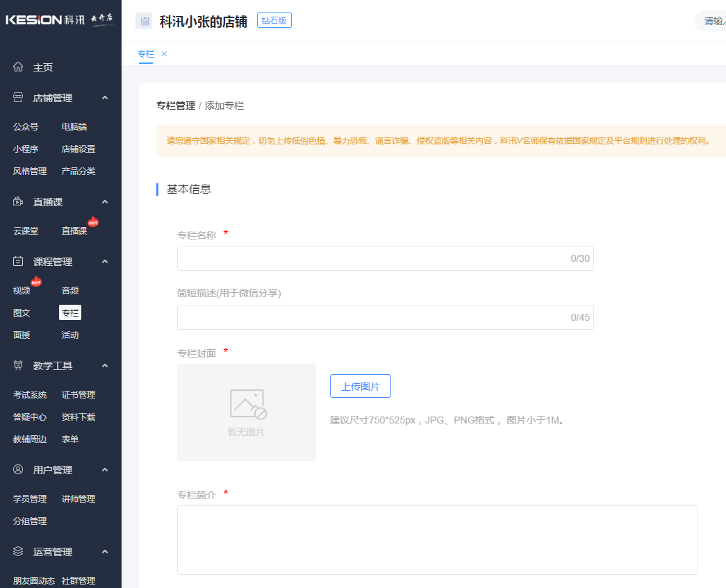Image resolution: width=726 pixels, height=588 pixels.
Task: Collapse the 课程管理 section chevron
Action: [x=105, y=261]
